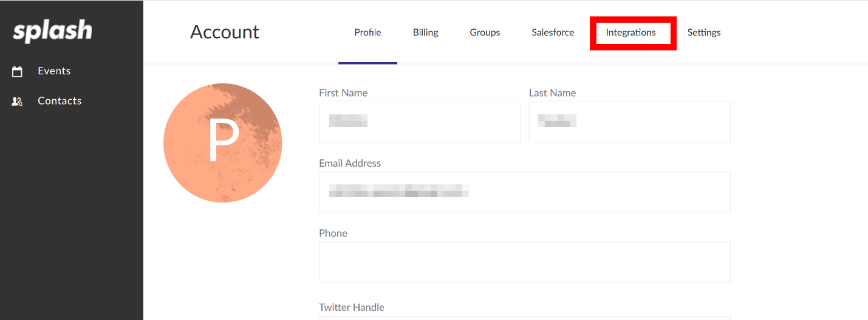Click into the Phone field
Image resolution: width=868 pixels, height=320 pixels.
click(525, 262)
